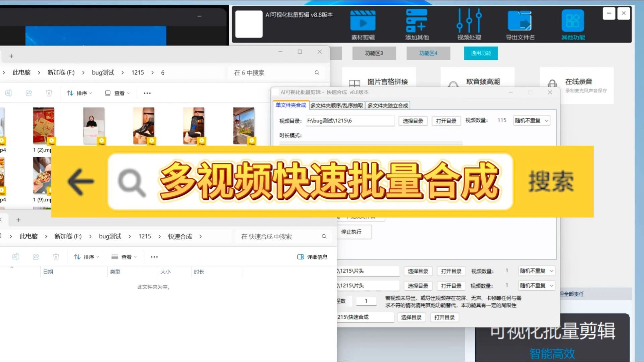The width and height of the screenshot is (644, 362).
Task: Select the 1 (2).mp4 video thumbnail
Action: click(43, 126)
